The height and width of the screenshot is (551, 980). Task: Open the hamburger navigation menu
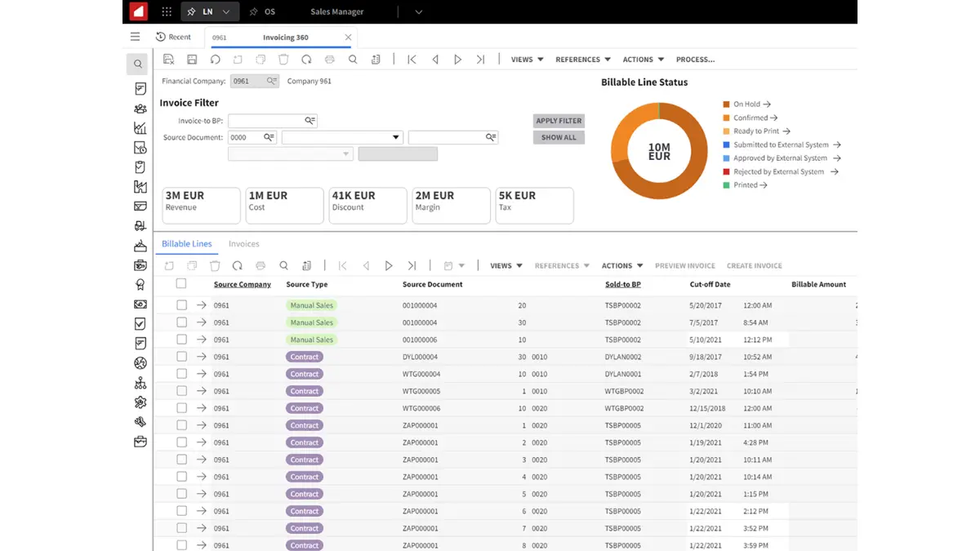(136, 37)
